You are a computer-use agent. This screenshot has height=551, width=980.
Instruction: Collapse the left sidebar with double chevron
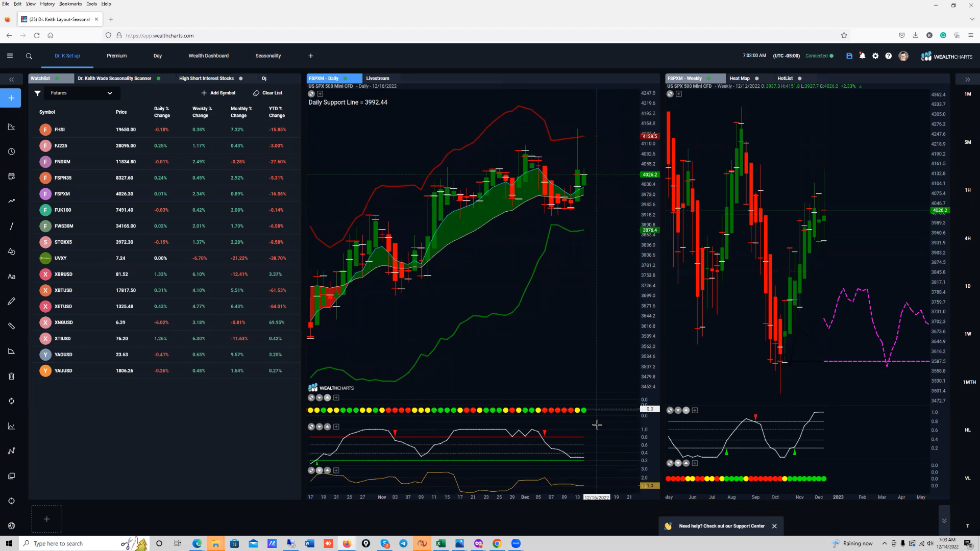click(x=11, y=80)
